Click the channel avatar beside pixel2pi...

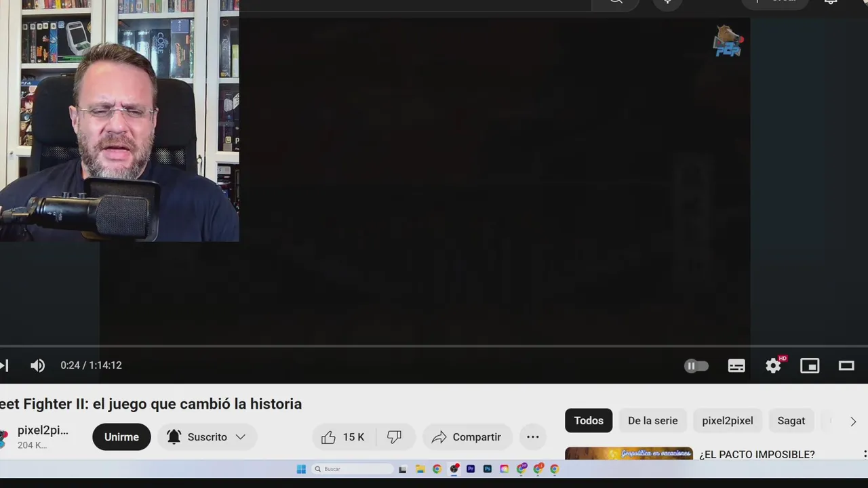click(x=3, y=438)
